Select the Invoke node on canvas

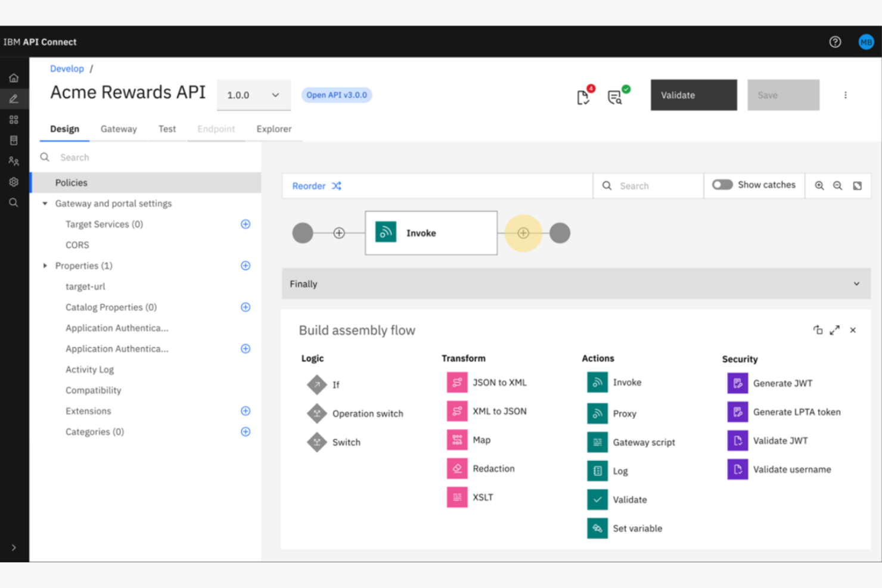pos(431,233)
